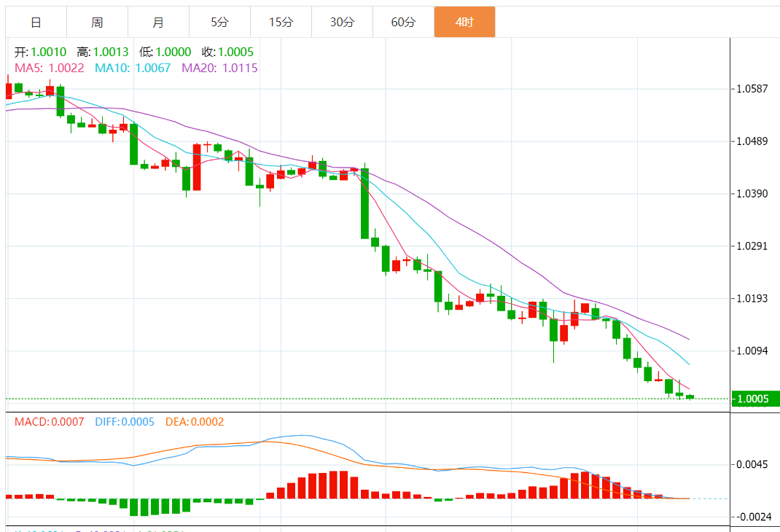This screenshot has width=780, height=532.
Task: Click the 1.0094 price axis label
Action: (x=752, y=351)
